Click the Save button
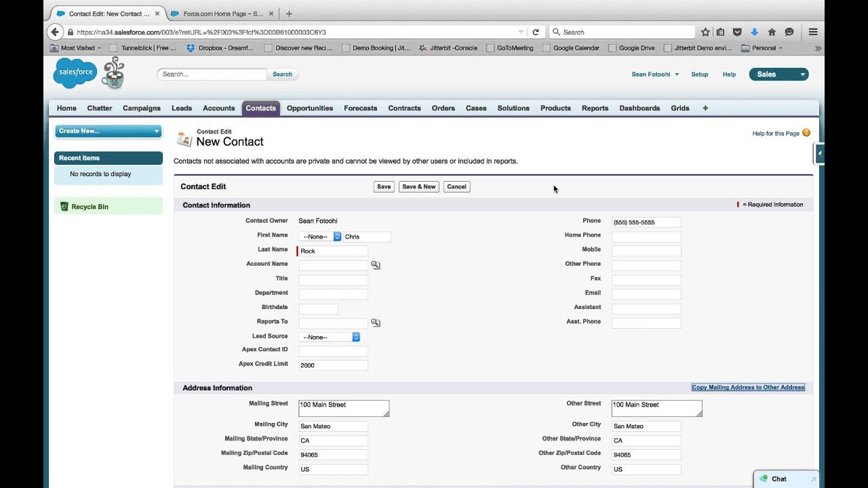 tap(384, 186)
